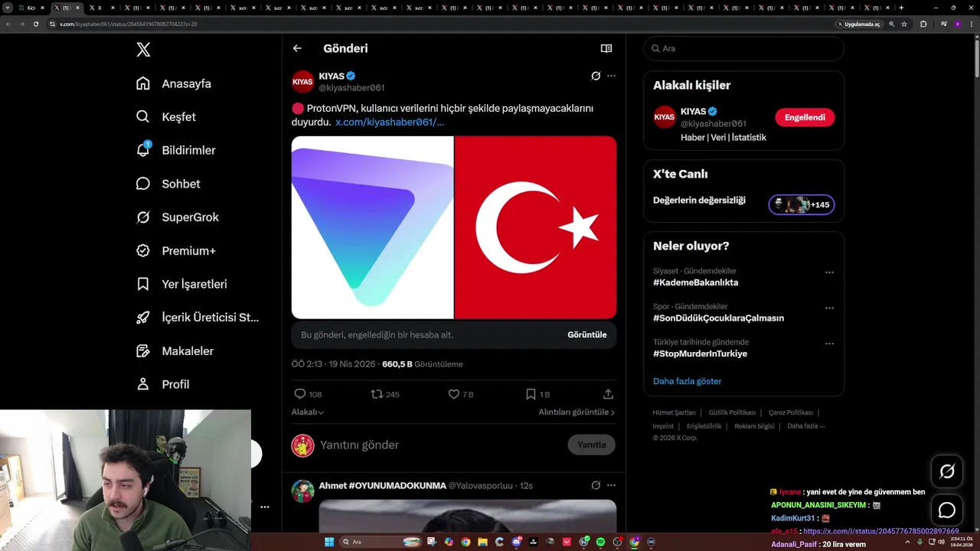The height and width of the screenshot is (551, 980).
Task: Open Profil page
Action: click(x=162, y=384)
